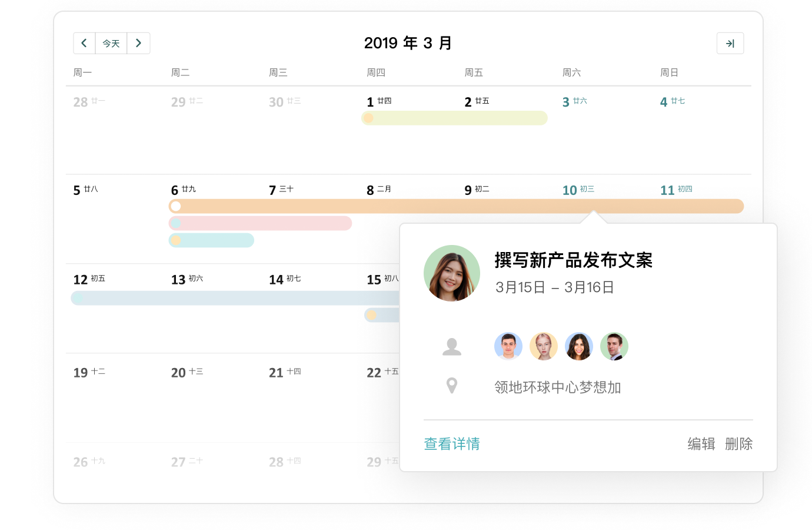The image size is (812, 530).
Task: Click the participants person icon
Action: (x=451, y=346)
